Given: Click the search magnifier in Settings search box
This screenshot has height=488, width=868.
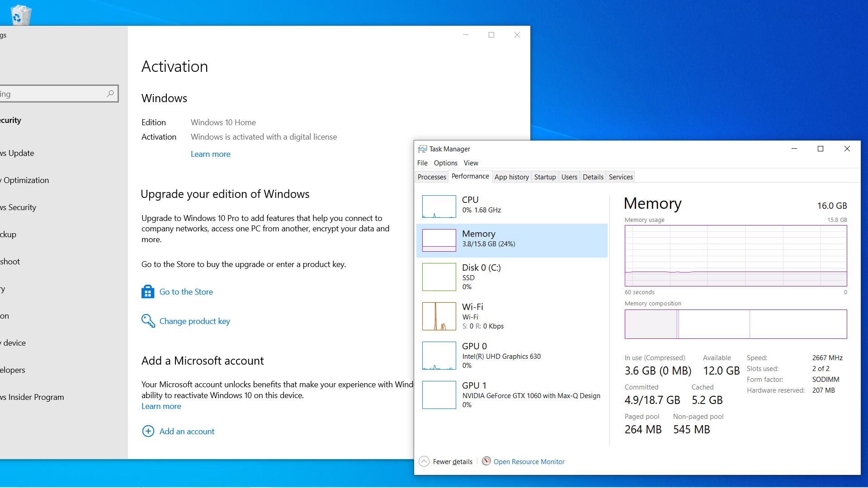Looking at the screenshot, I should (x=110, y=94).
